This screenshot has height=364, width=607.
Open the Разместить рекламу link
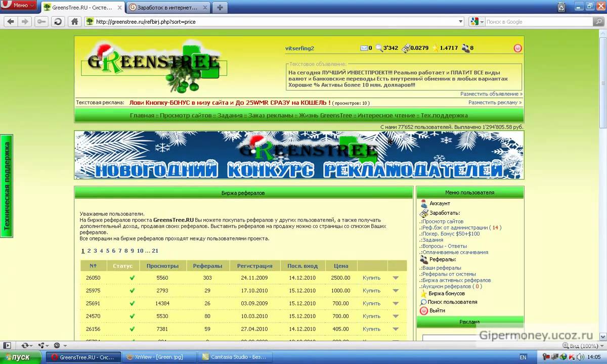click(x=495, y=102)
